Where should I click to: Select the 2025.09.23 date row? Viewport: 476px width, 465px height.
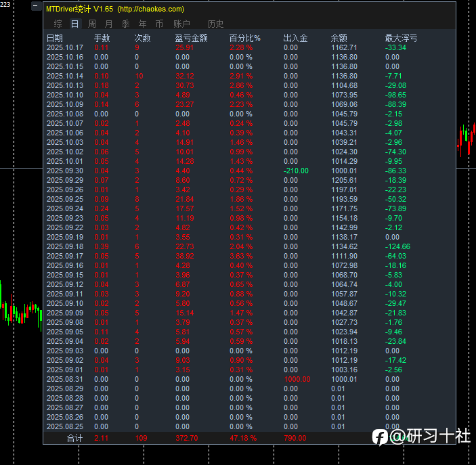pos(65,218)
